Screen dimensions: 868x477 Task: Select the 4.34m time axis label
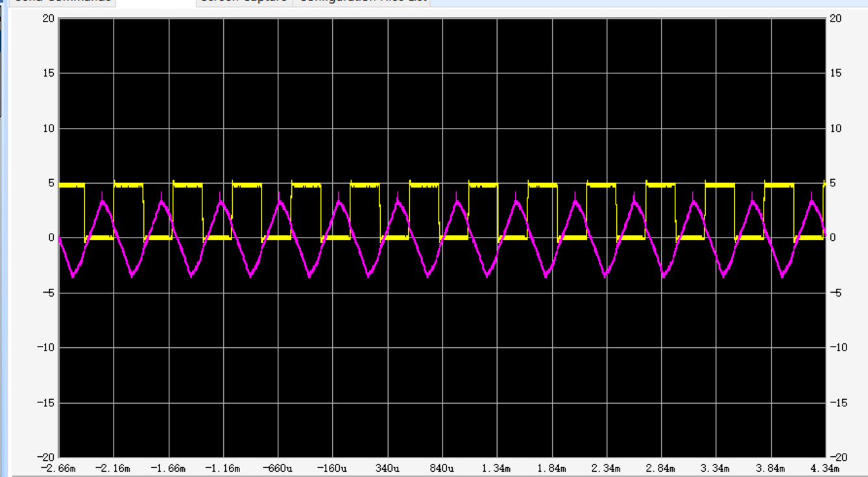coord(826,468)
